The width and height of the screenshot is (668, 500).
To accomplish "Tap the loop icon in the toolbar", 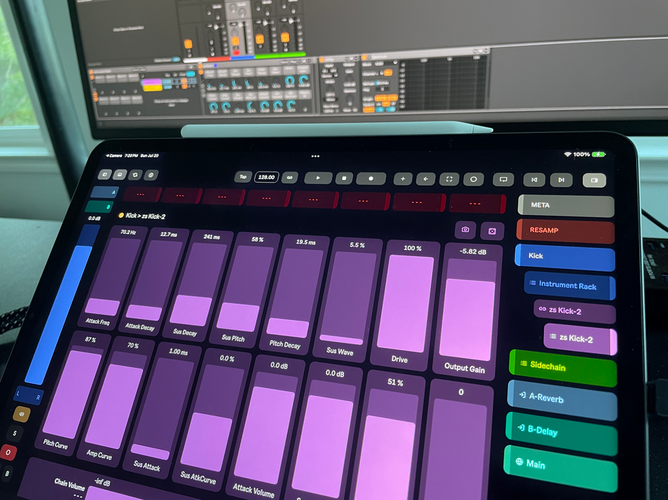I will pos(503,180).
